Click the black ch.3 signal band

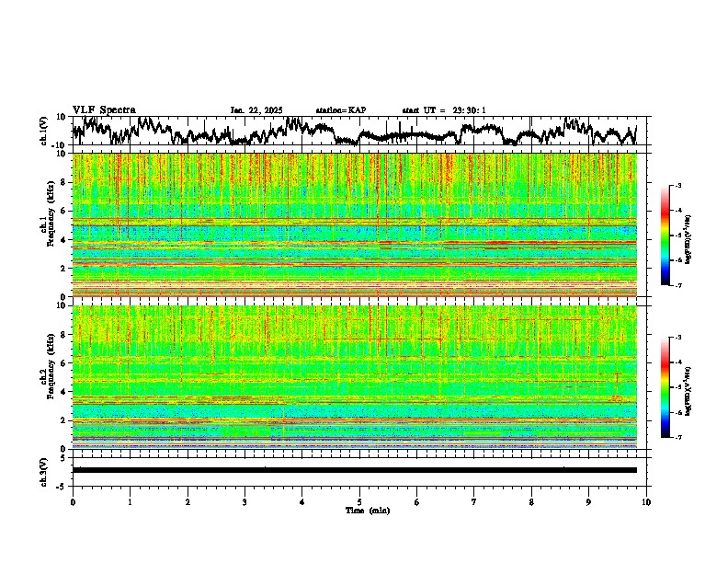click(355, 470)
